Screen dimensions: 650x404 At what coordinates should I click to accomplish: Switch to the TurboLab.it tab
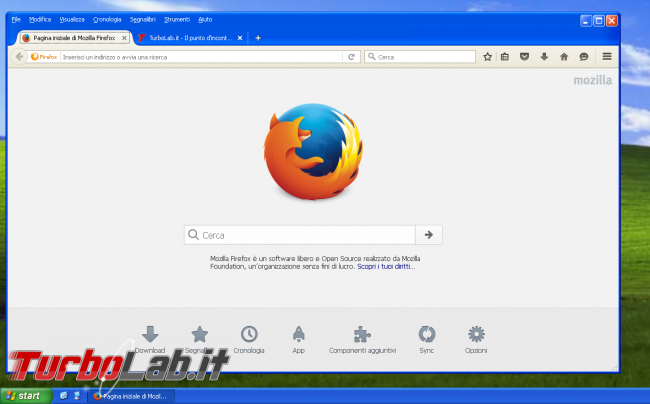tap(190, 38)
